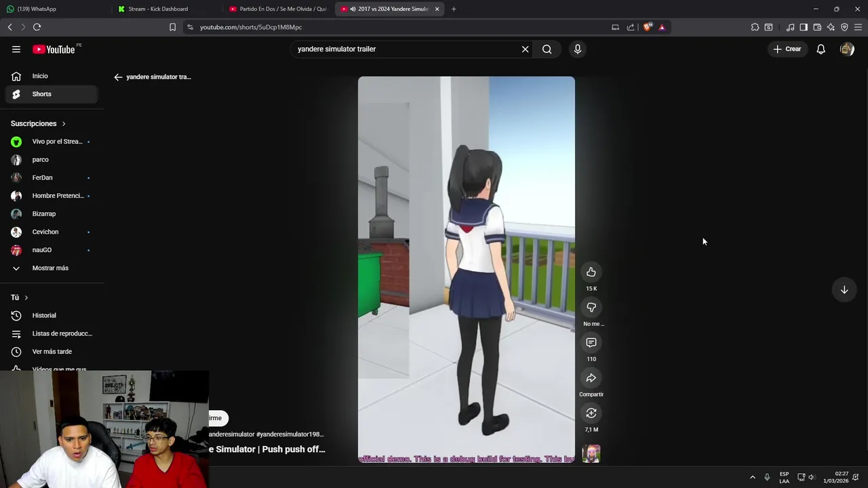The height and width of the screenshot is (488, 868).
Task: Switch to the WhatsApp browser tab
Action: [x=54, y=9]
